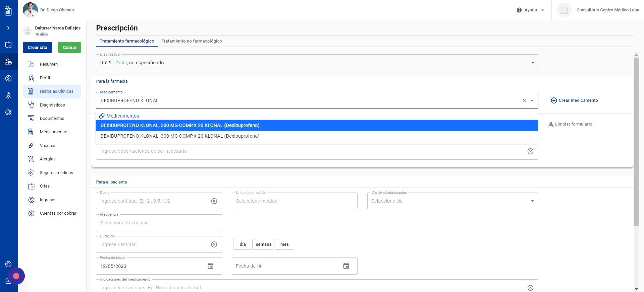Viewport: 644px width, 292px height.
Task: Open the patients icon in blue sidebar
Action: [8, 62]
